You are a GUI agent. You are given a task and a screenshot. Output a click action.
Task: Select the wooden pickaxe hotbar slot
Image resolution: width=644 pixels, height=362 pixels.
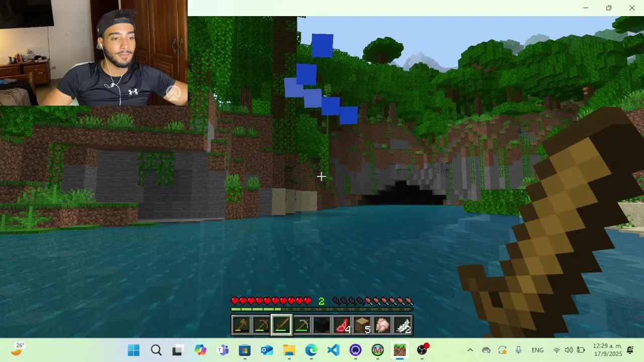pyautogui.click(x=262, y=326)
